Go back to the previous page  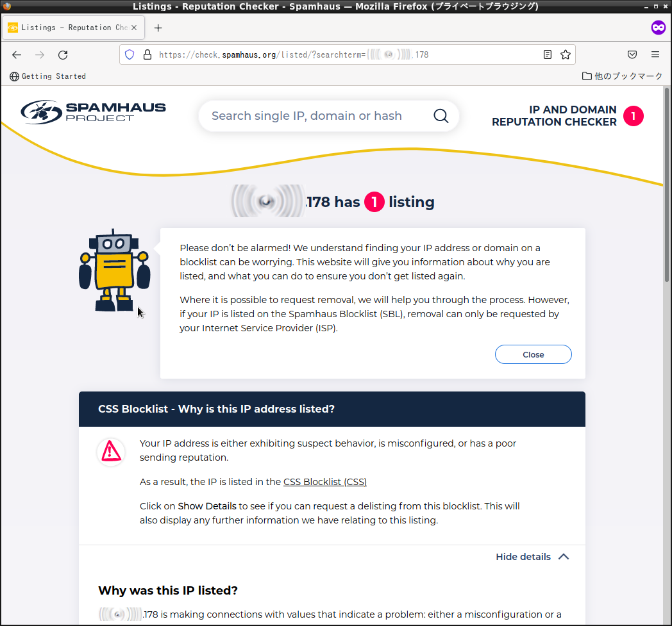(17, 55)
